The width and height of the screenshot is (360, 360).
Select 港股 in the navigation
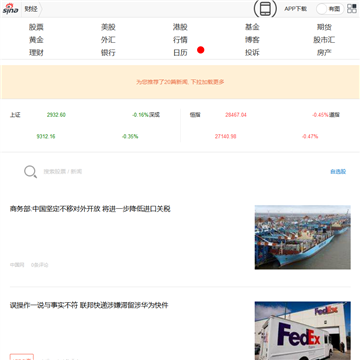[x=180, y=27]
